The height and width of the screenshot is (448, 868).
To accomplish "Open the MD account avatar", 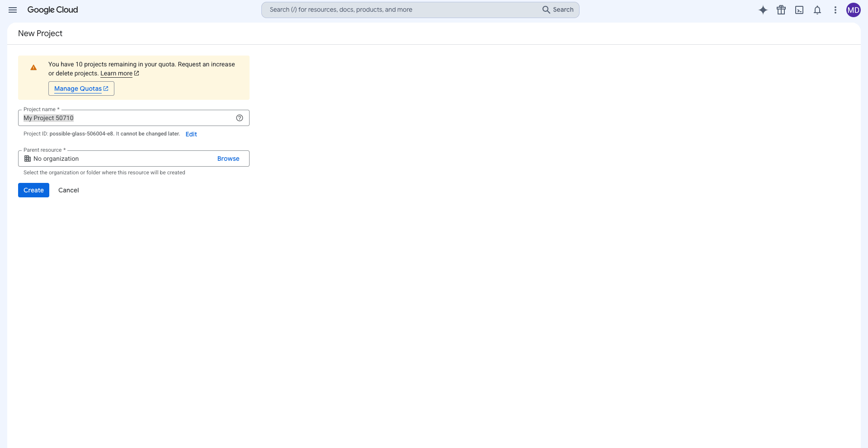I will click(x=854, y=10).
